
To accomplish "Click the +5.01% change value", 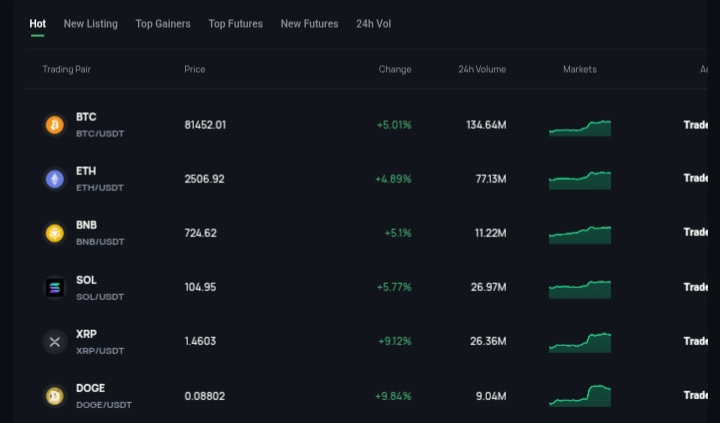I will [394, 125].
